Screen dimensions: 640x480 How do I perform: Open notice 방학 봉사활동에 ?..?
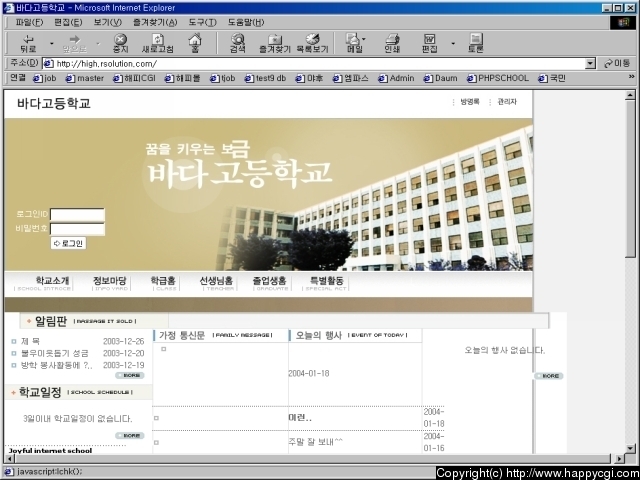[56, 365]
